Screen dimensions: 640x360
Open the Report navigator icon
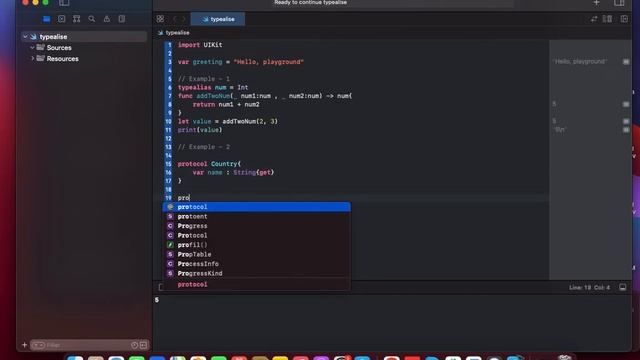(122, 19)
